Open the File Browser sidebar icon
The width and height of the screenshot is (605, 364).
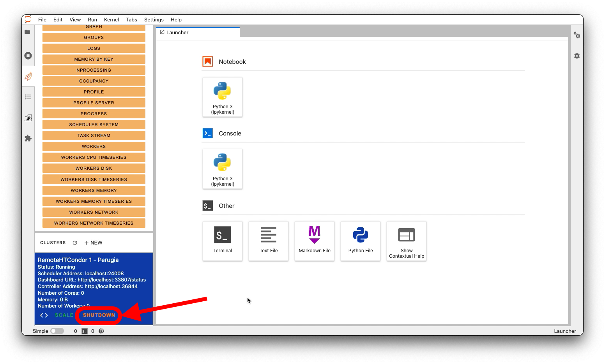coord(27,32)
